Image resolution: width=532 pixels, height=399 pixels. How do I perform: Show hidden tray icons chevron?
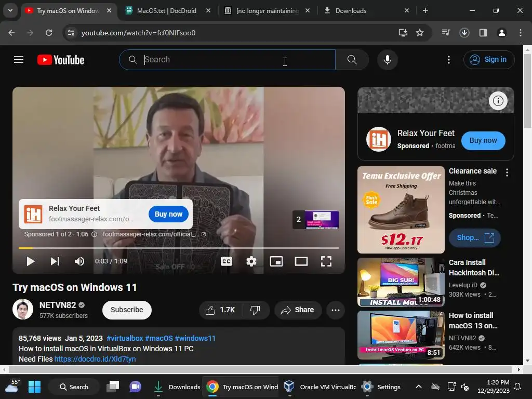pos(419,387)
